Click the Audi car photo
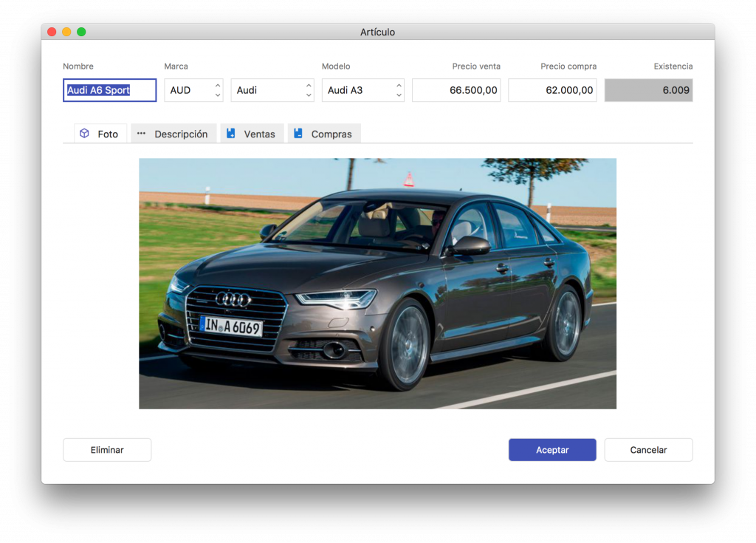This screenshot has width=756, height=543. pyautogui.click(x=377, y=283)
